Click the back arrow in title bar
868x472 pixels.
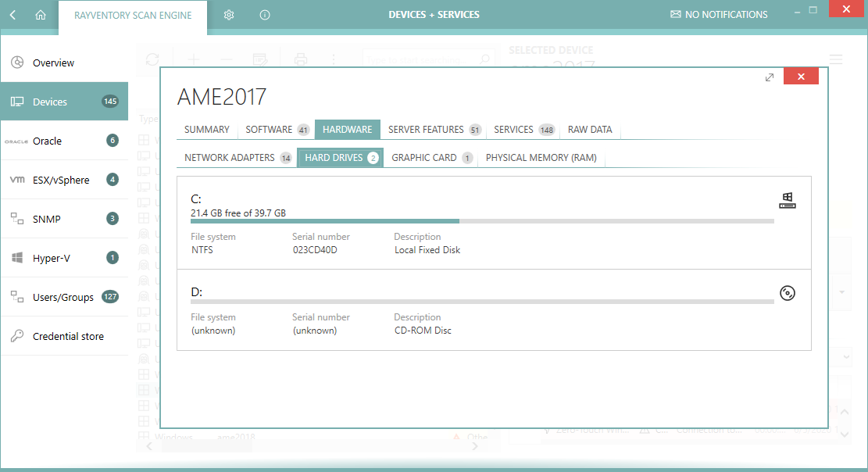tap(13, 15)
